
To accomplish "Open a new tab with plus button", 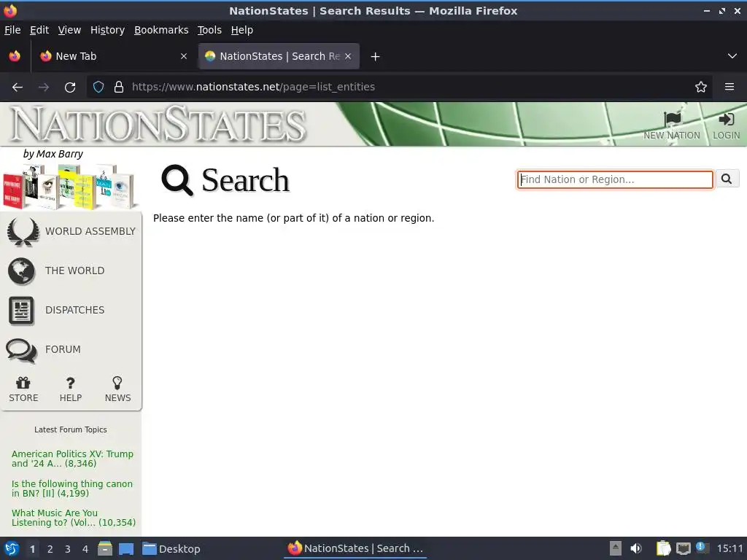I will tap(376, 57).
